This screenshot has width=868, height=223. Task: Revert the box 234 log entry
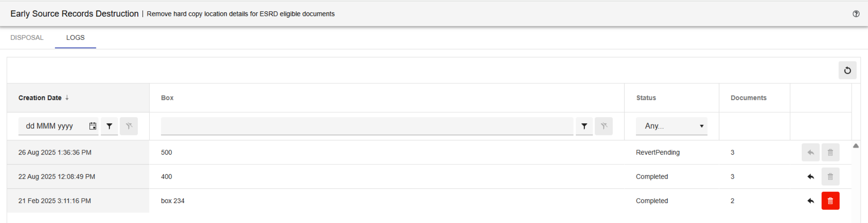coord(810,201)
